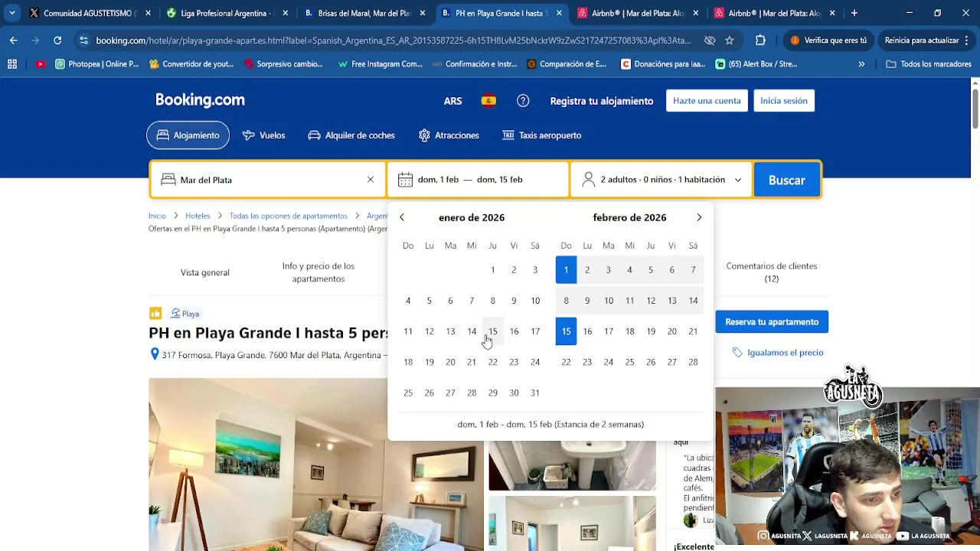Click Todas las opciones de apartamentos breadcrumb

pos(288,216)
